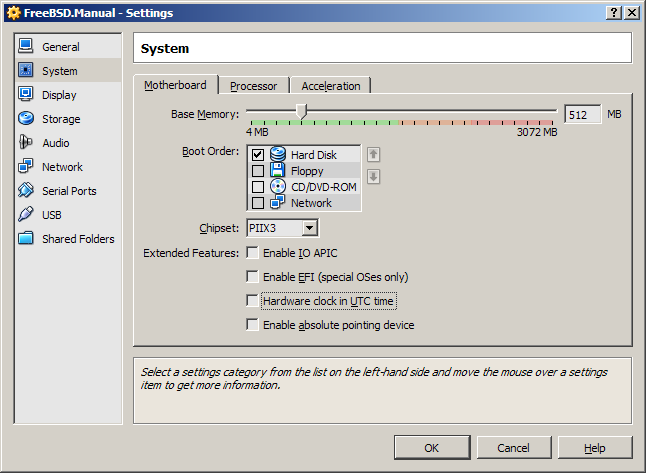Click the Floppy diskette boot icon
646x473 pixels.
tap(278, 170)
